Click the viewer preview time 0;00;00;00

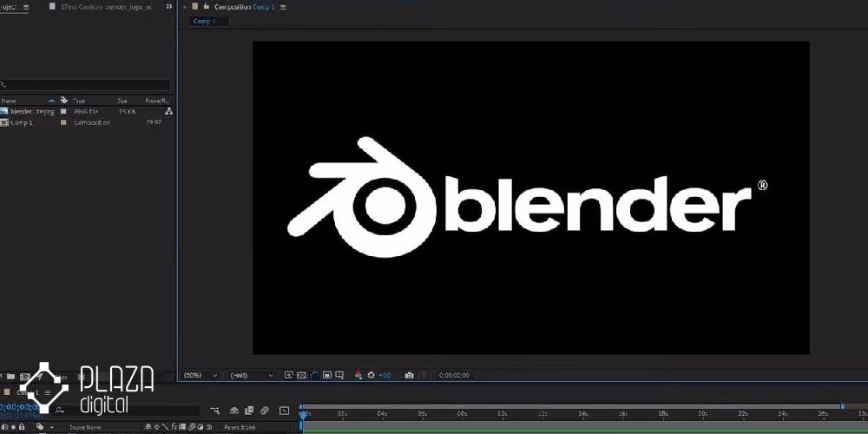(x=454, y=375)
